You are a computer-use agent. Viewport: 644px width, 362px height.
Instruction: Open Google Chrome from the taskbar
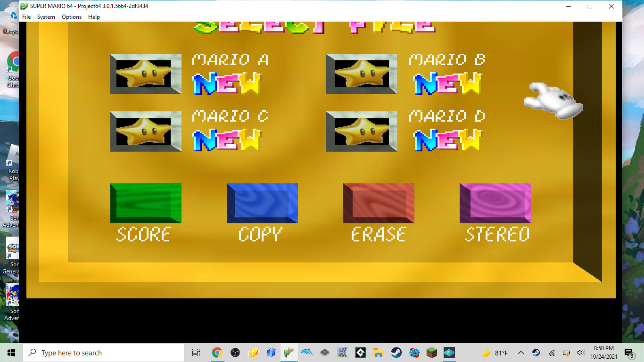(217, 352)
